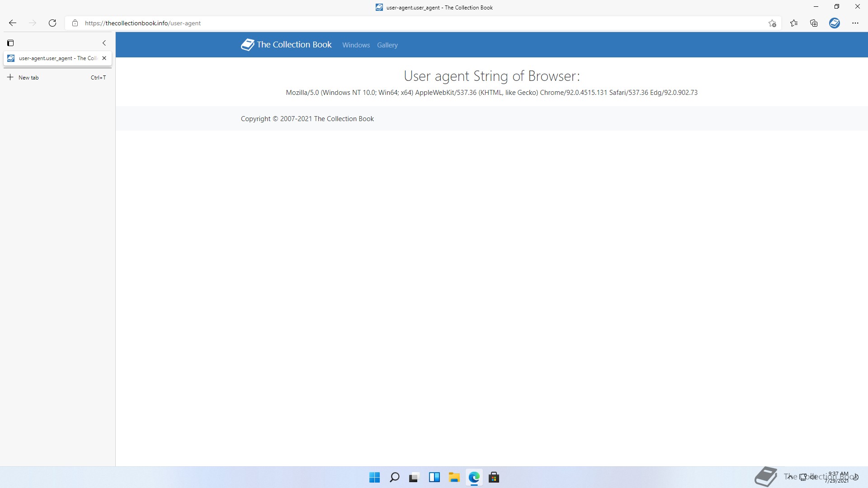Click the address bar URL
Viewport: 868px width, 488px height.
click(143, 23)
